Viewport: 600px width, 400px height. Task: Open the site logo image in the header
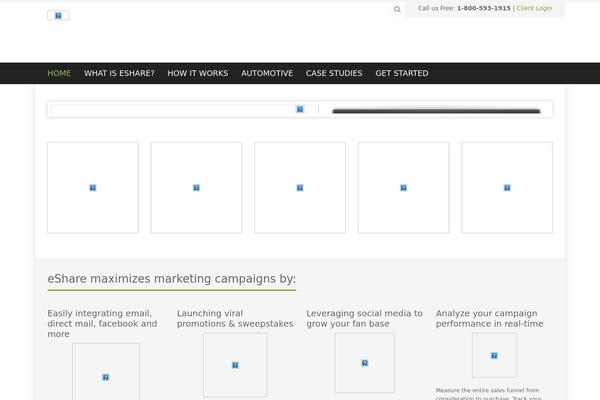coord(58,15)
